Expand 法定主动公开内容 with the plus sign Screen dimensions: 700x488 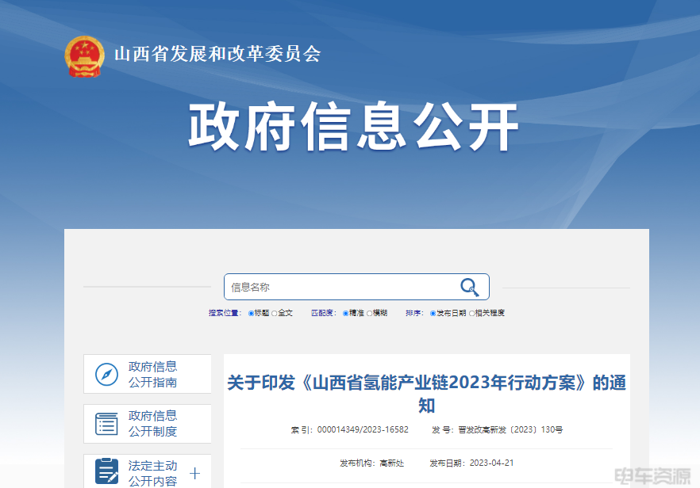pyautogui.click(x=195, y=473)
